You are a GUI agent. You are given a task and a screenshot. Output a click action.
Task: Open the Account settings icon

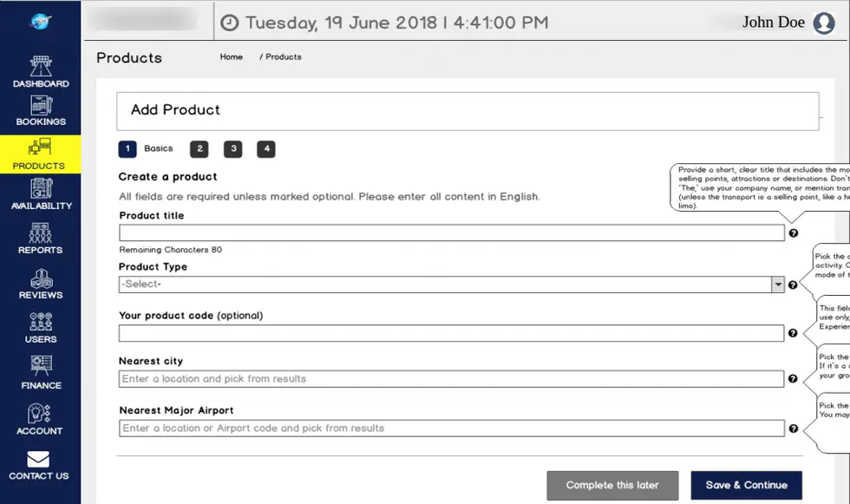pos(39,414)
